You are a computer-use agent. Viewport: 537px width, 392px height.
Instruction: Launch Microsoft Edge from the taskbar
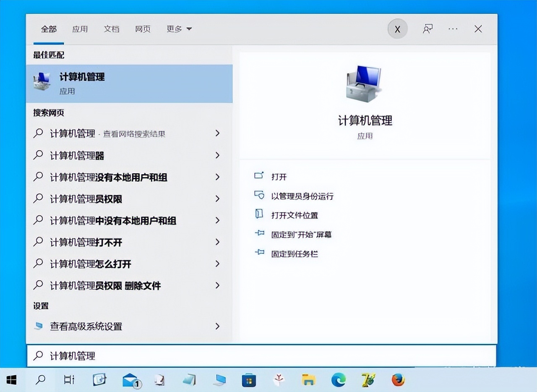tap(338, 381)
